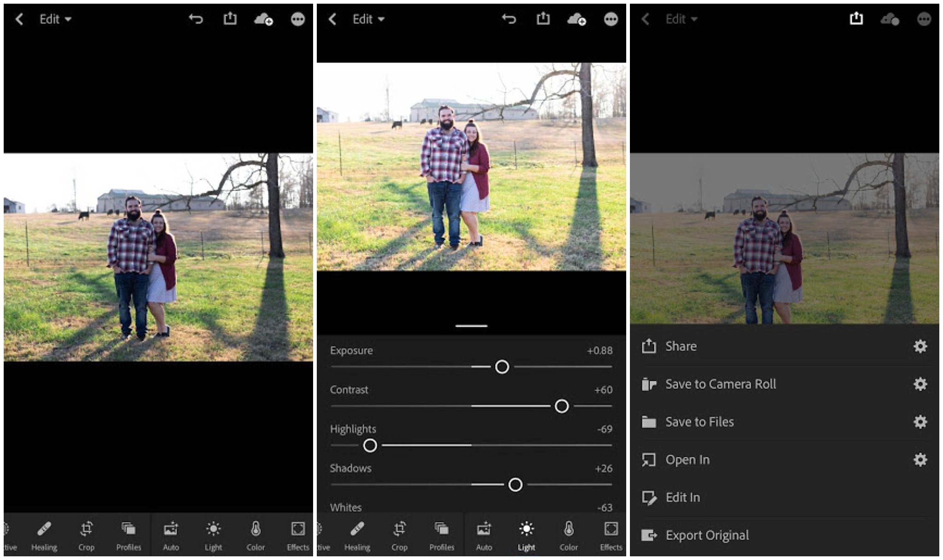Open Edit dropdown in middle screen
This screenshot has width=943, height=560.
click(368, 19)
